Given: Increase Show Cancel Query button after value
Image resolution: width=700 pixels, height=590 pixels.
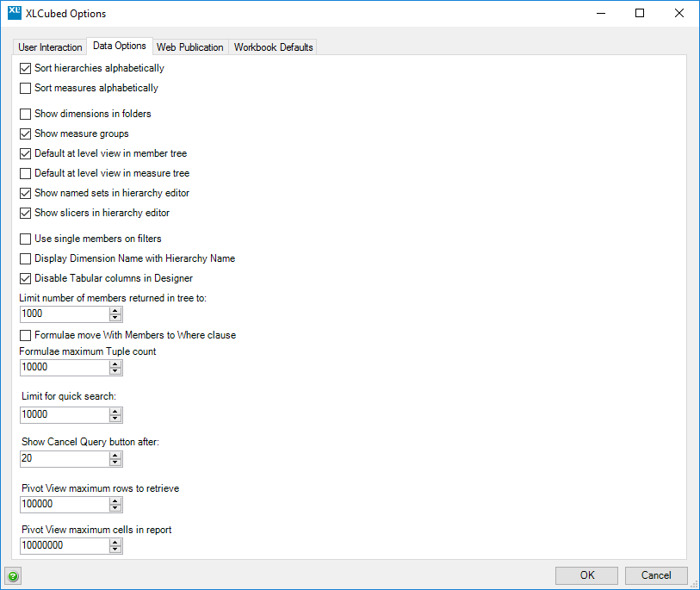Looking at the screenshot, I should (x=115, y=455).
